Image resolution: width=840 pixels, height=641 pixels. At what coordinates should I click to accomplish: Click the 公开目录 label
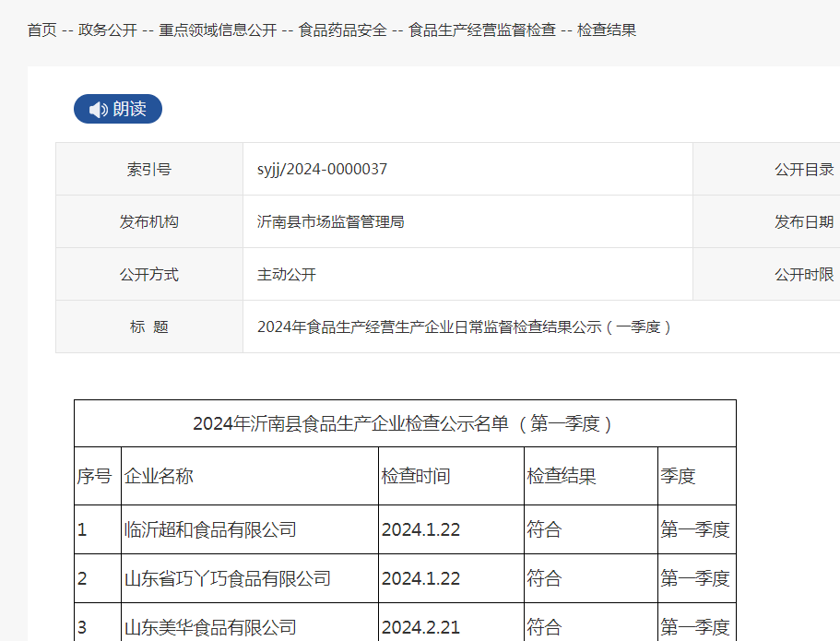(x=804, y=170)
